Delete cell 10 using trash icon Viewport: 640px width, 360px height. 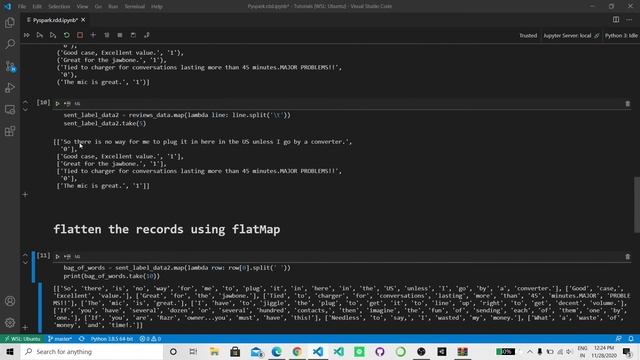click(x=628, y=104)
